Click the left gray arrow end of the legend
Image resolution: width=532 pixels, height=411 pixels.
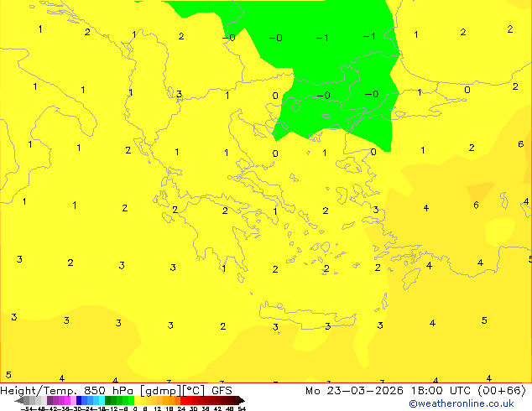[x=19, y=400]
